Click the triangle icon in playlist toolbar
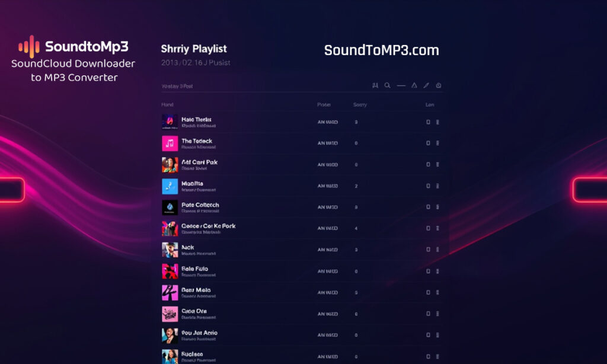This screenshot has width=607, height=364. [x=414, y=85]
